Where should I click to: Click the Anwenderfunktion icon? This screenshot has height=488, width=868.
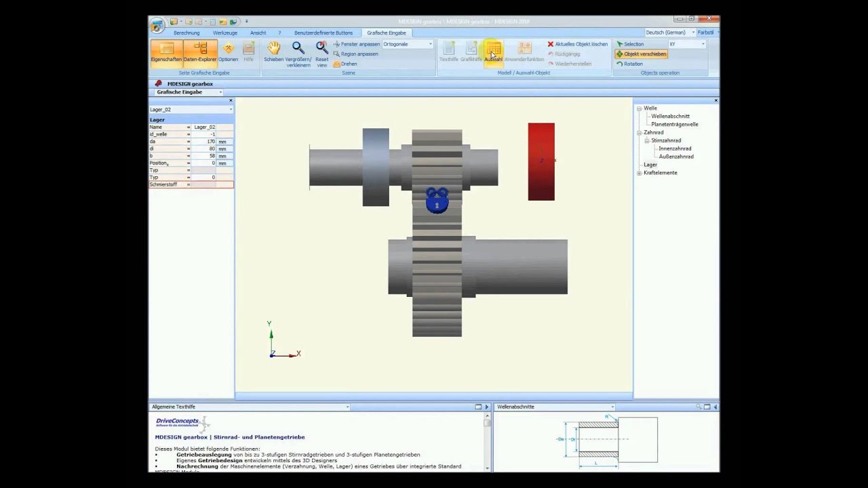pos(524,52)
